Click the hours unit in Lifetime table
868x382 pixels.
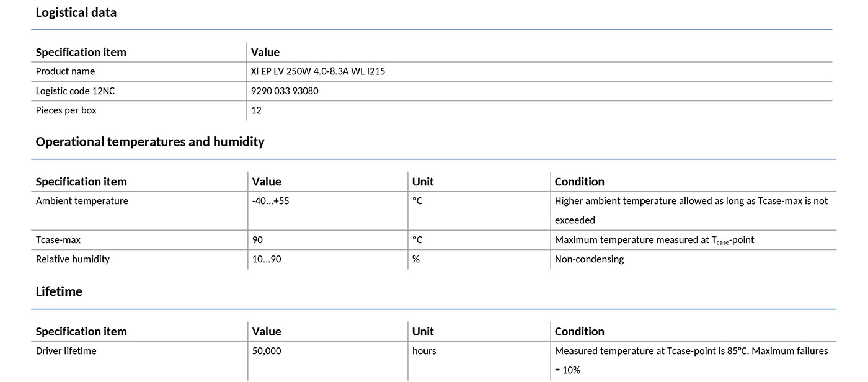[x=424, y=351]
